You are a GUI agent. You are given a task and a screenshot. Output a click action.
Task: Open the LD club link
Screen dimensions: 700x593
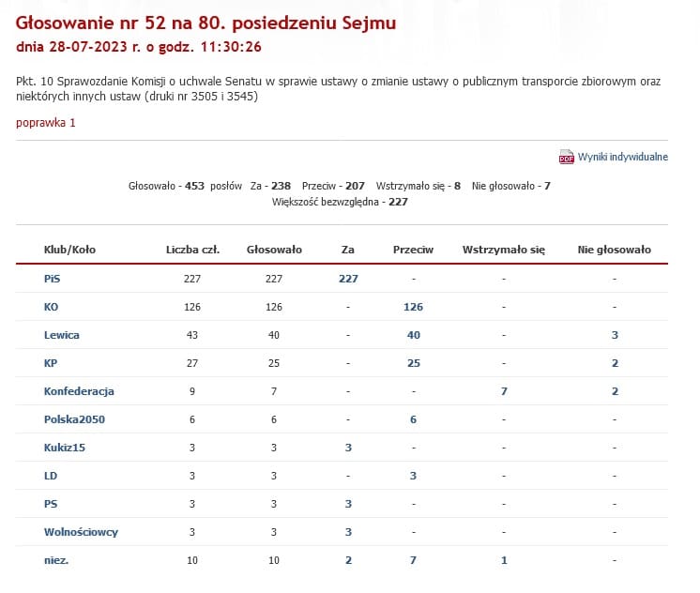51,476
